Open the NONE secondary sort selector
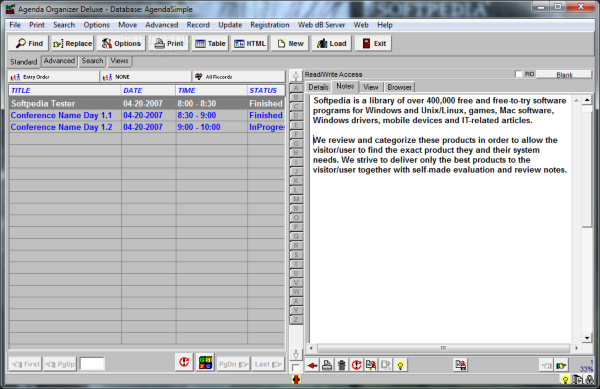The image size is (600, 389). 145,77
